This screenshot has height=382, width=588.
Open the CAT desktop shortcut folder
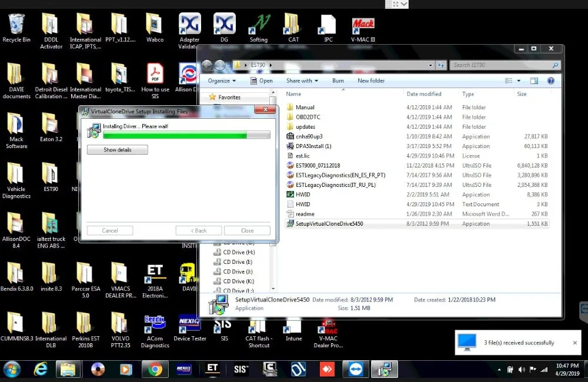click(293, 28)
